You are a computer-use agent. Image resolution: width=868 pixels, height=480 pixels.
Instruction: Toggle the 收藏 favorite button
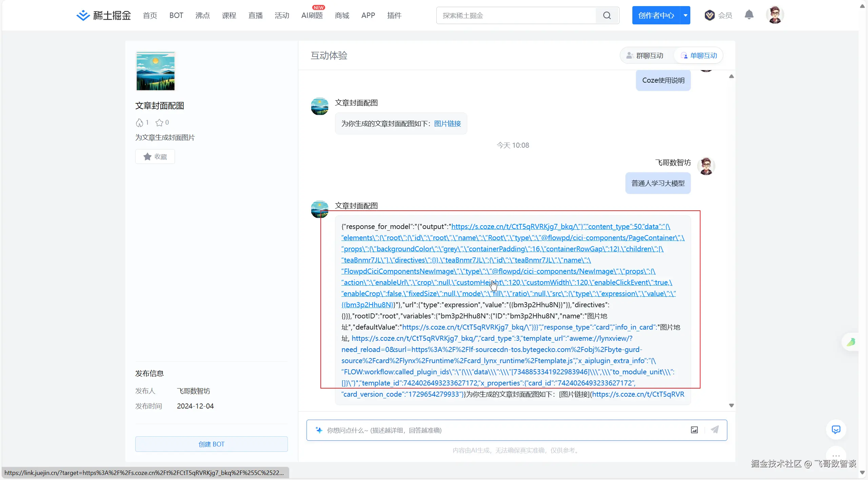click(155, 156)
